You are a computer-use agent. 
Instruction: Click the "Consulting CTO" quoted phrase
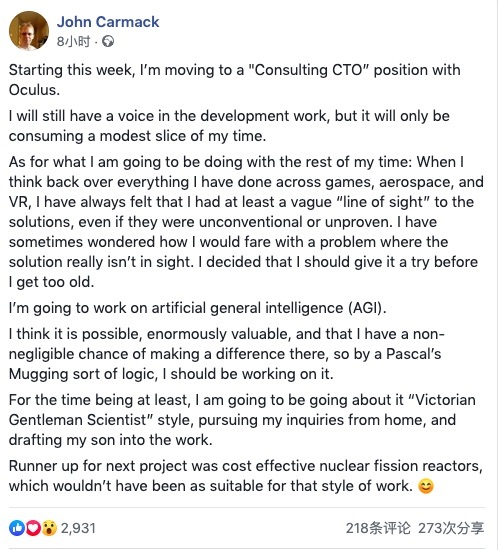[x=308, y=70]
